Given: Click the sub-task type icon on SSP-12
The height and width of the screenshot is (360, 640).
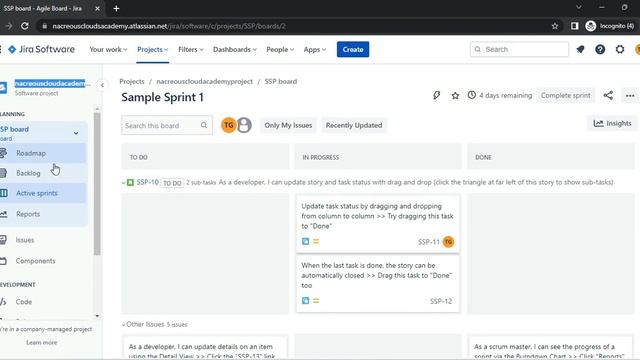Looking at the screenshot, I should (x=305, y=301).
